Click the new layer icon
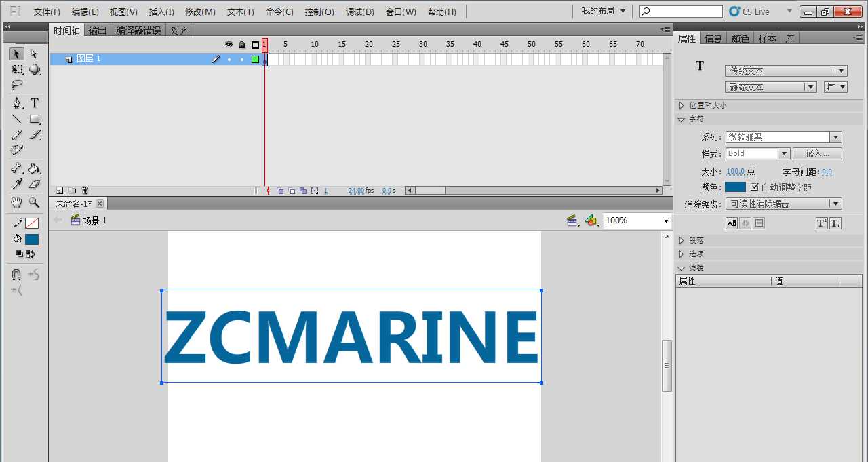The image size is (868, 462). [60, 191]
